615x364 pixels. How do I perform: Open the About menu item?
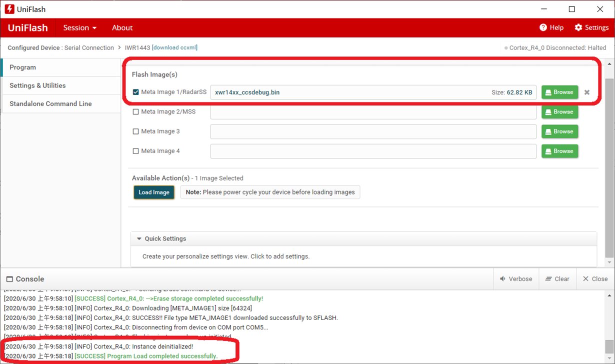122,27
